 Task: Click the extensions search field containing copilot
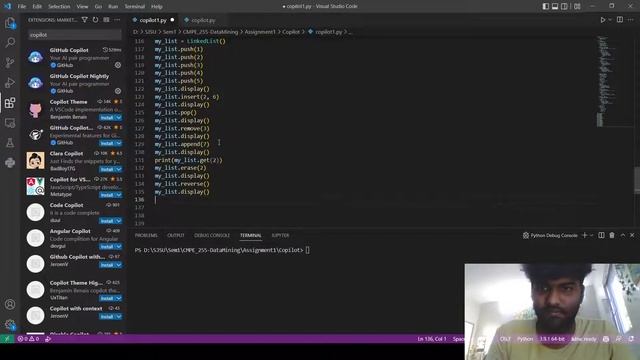(x=75, y=35)
